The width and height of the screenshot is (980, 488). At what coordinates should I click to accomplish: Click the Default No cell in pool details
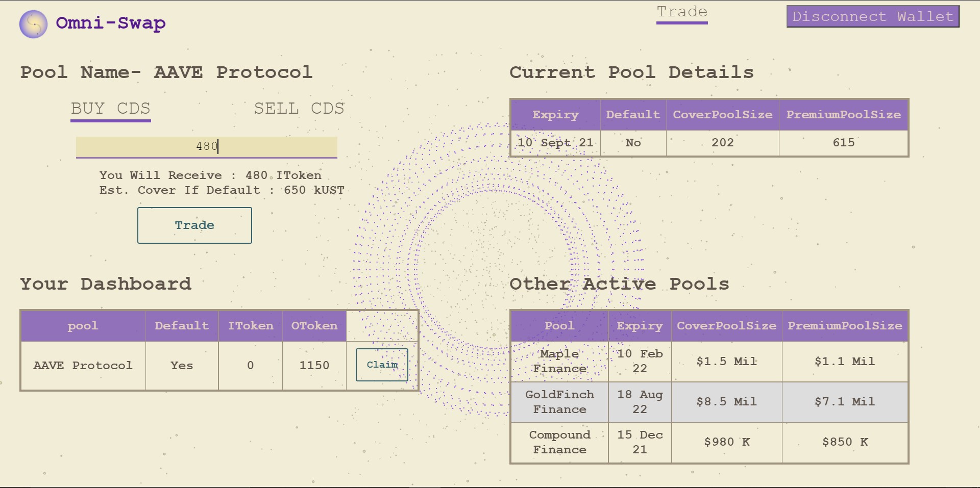tap(633, 143)
